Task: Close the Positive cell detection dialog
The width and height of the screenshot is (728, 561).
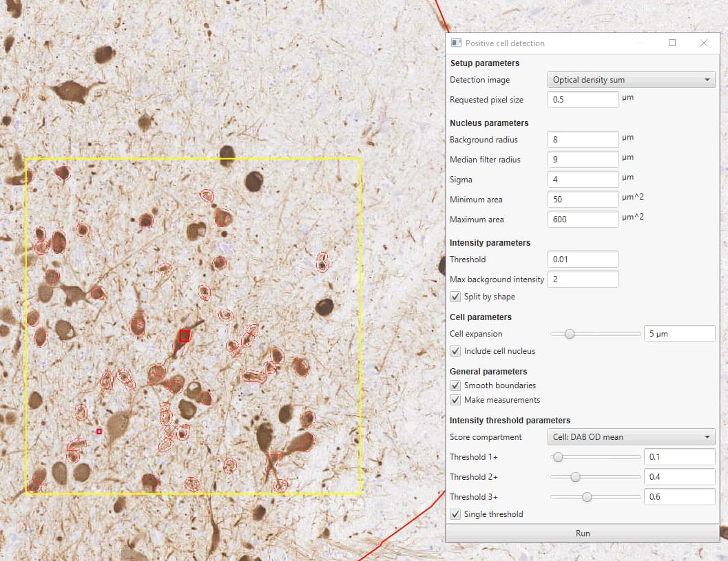Action: 704,43
